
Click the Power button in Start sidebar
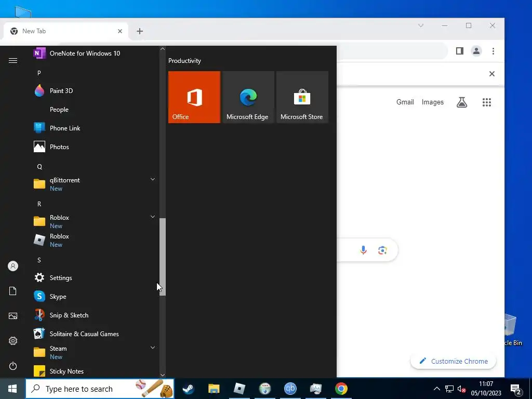coord(13,366)
